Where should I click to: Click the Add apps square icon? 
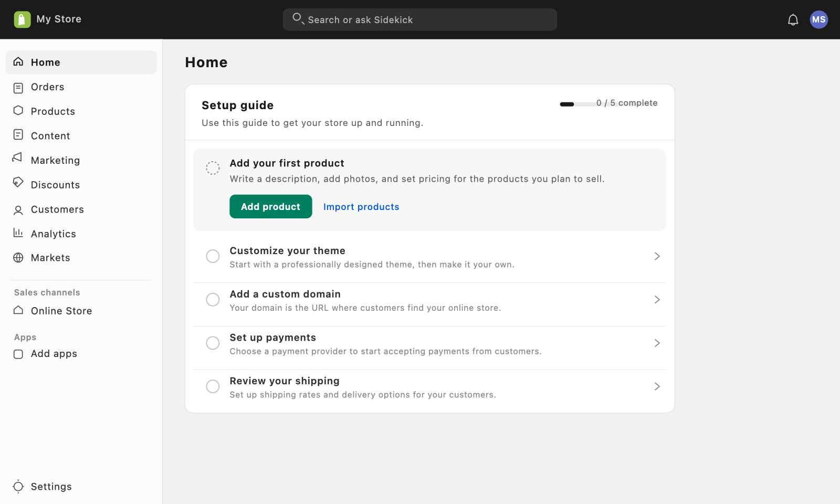click(x=18, y=354)
